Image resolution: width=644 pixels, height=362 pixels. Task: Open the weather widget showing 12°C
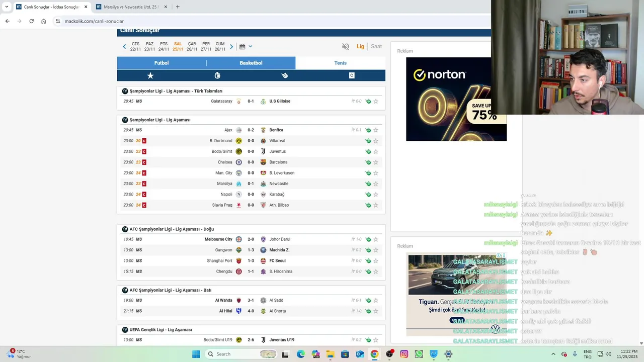point(19,354)
